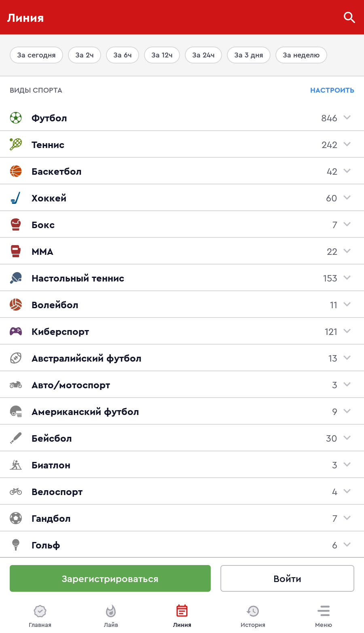Open search with the magnifier icon
Image resolution: width=364 pixels, height=633 pixels.
tap(349, 17)
